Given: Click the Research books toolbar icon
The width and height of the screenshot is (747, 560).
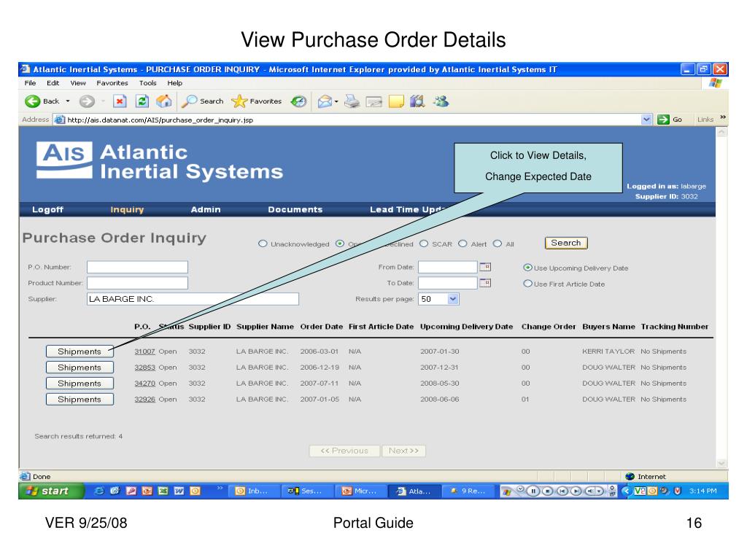Looking at the screenshot, I should [x=417, y=101].
